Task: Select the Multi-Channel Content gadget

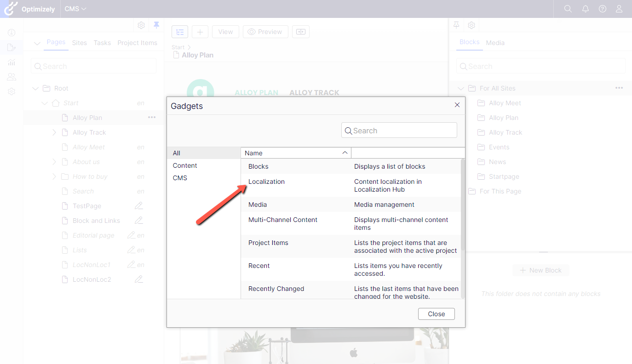Action: 350,223
